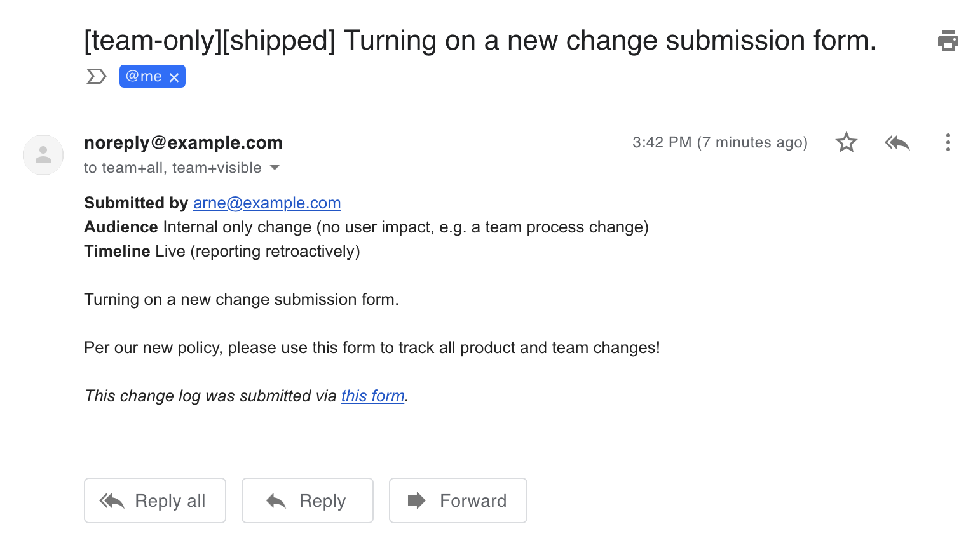Expand recipient details with the small arrow
980x550 pixels.
coord(275,168)
